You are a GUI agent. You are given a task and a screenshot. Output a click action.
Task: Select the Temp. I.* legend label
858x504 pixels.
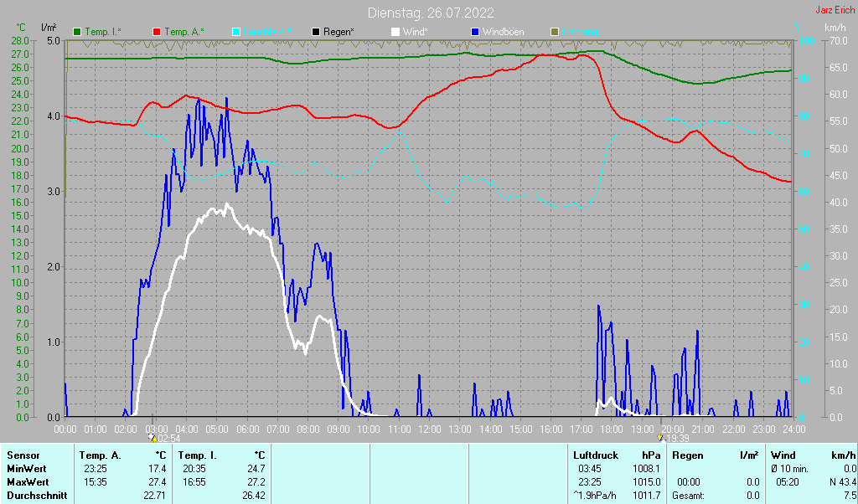[103, 33]
